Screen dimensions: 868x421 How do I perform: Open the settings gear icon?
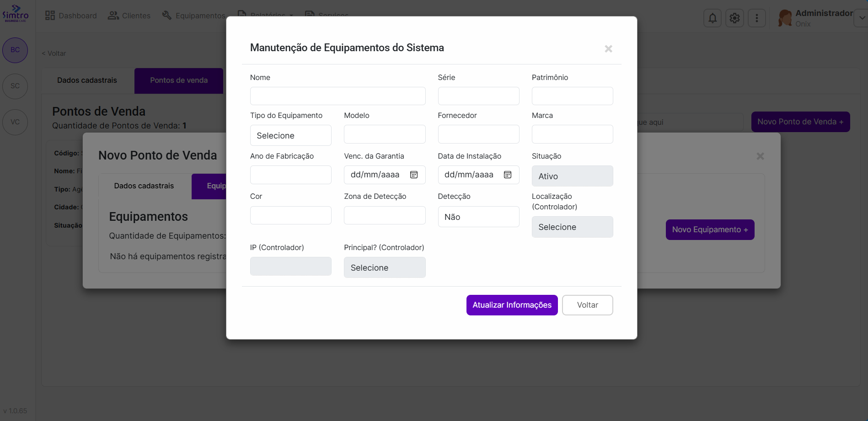(734, 18)
